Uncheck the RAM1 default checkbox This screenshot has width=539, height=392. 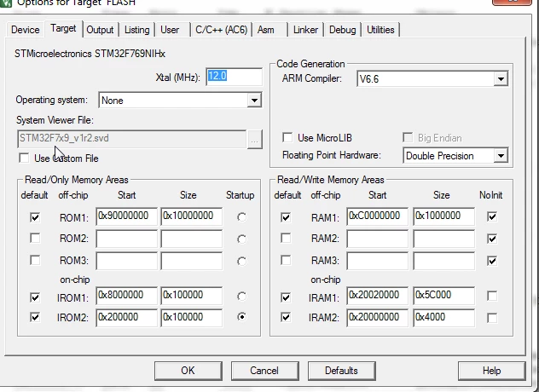coord(286,217)
